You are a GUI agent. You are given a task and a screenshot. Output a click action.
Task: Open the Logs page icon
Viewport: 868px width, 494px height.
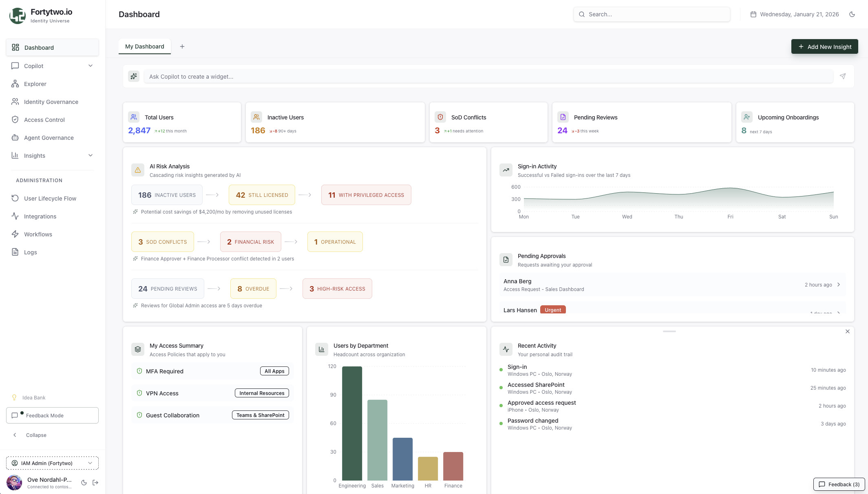[15, 252]
